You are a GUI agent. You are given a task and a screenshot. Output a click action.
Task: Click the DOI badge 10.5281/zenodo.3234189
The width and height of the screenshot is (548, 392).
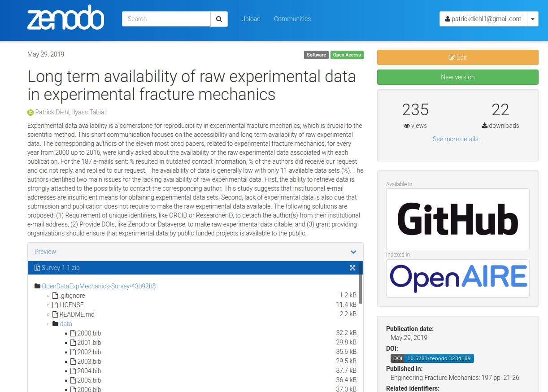tap(432, 358)
